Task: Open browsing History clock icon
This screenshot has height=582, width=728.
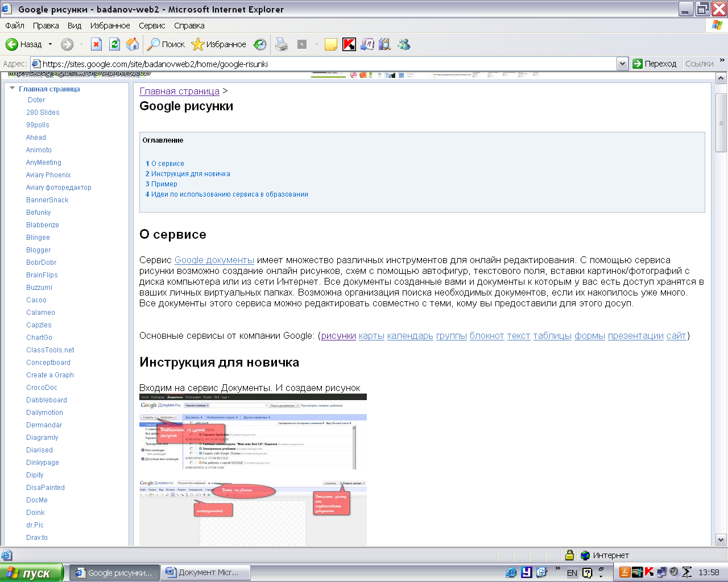Action: 260,44
